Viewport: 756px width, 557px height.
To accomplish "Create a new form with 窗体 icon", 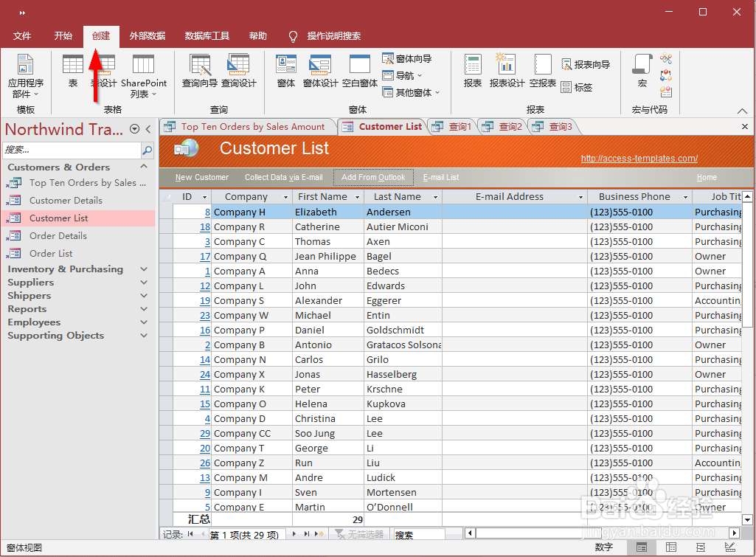I will 286,71.
